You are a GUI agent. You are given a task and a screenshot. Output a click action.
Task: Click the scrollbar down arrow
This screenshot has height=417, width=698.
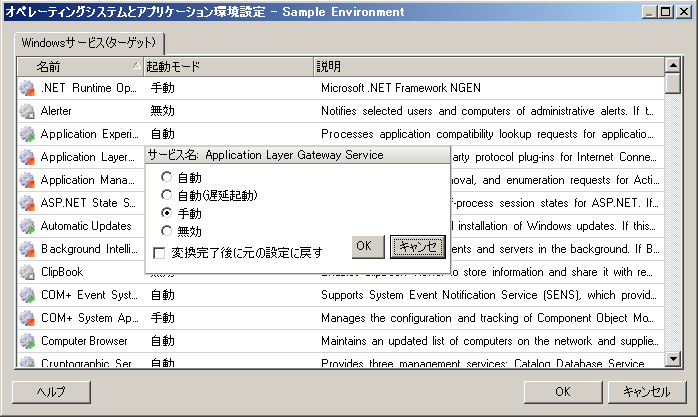tap(673, 362)
